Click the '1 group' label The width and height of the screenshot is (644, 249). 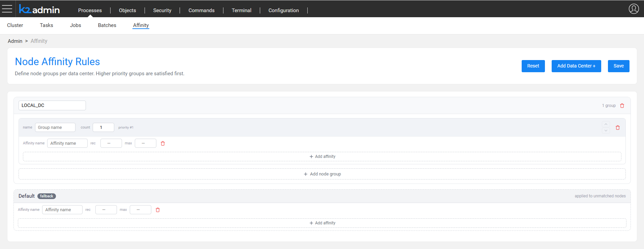[x=609, y=106]
